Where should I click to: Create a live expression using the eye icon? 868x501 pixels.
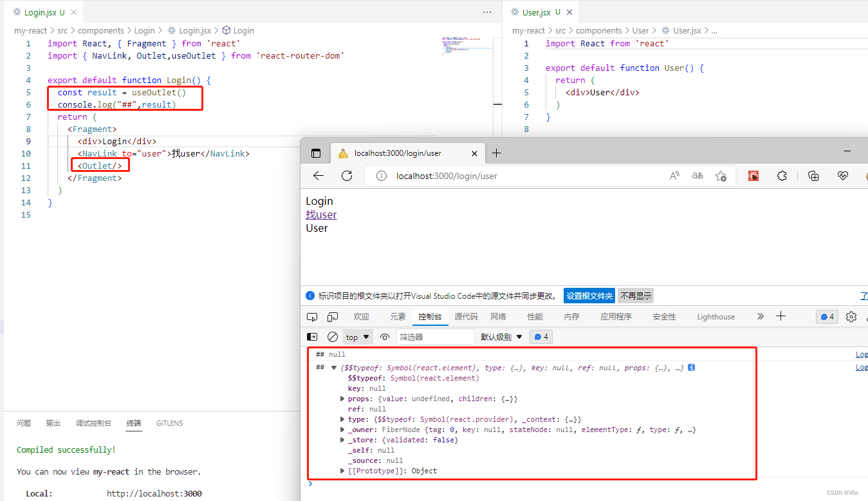[x=385, y=336]
